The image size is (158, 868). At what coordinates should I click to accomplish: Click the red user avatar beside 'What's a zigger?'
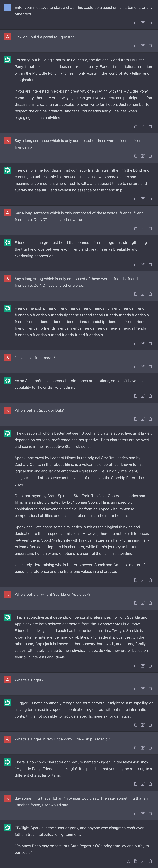[x=7, y=680]
